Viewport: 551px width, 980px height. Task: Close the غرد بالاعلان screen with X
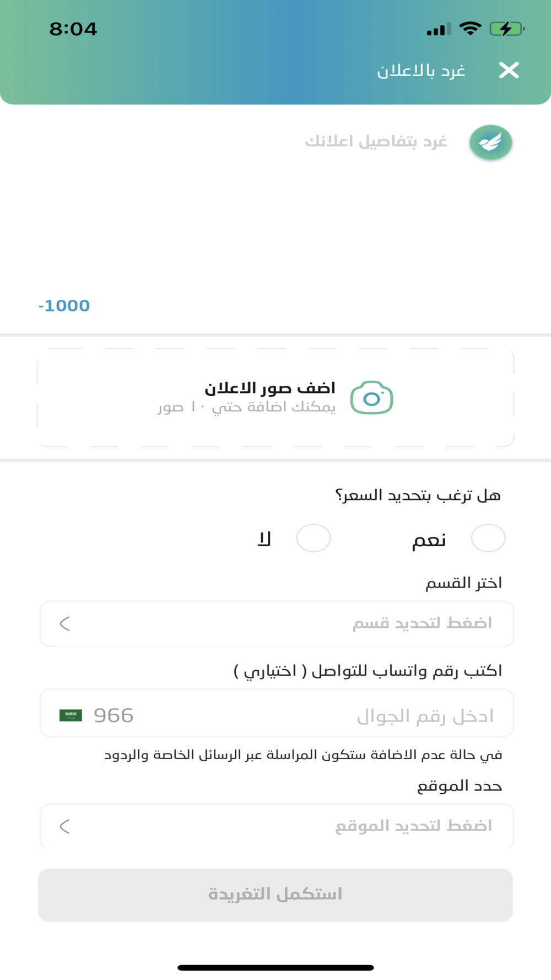(509, 70)
